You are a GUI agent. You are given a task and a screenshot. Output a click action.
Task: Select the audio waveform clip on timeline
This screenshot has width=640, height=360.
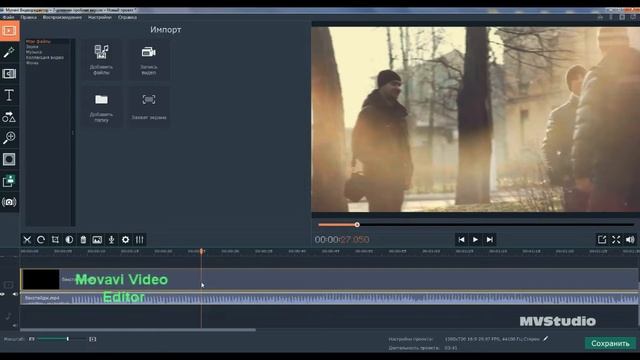[x=329, y=299]
